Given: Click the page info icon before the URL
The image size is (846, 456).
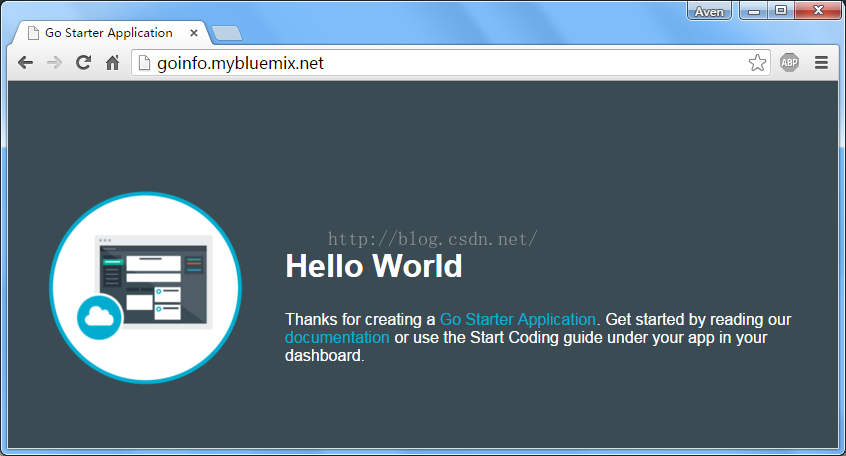Looking at the screenshot, I should [144, 63].
